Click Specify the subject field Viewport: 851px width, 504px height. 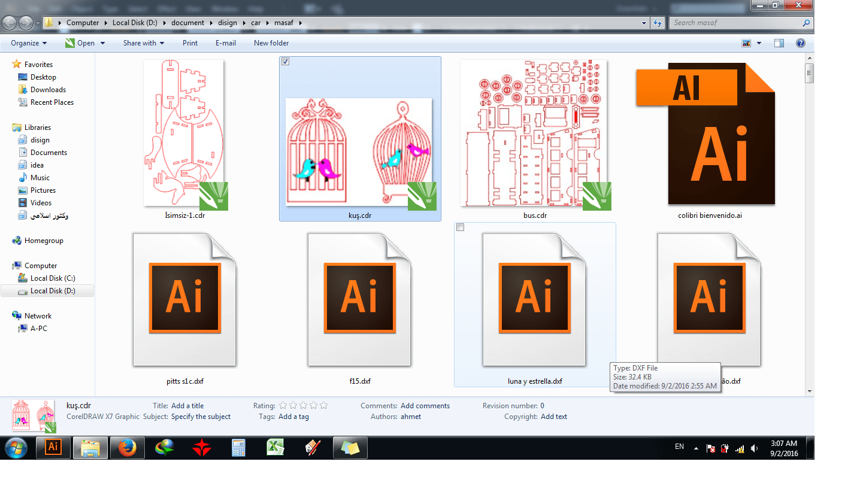click(201, 417)
